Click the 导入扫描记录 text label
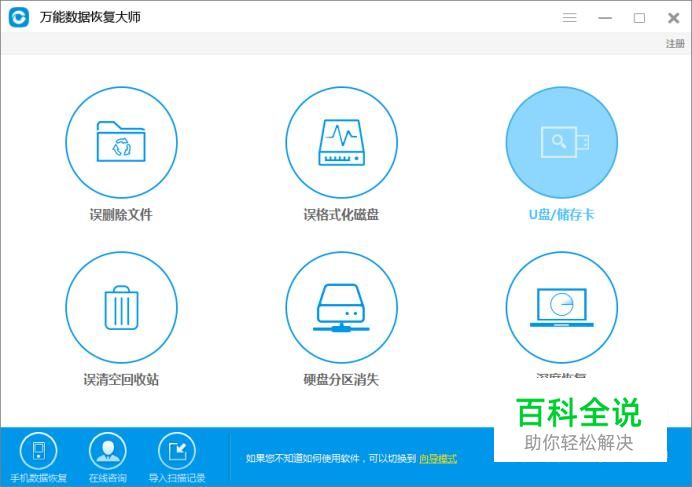This screenshot has height=487, width=692. tap(177, 478)
